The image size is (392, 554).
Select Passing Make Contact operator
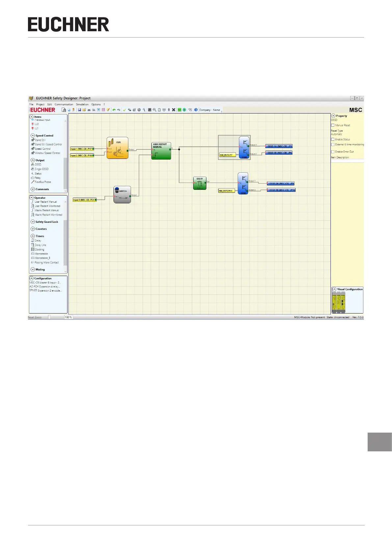click(x=45, y=263)
